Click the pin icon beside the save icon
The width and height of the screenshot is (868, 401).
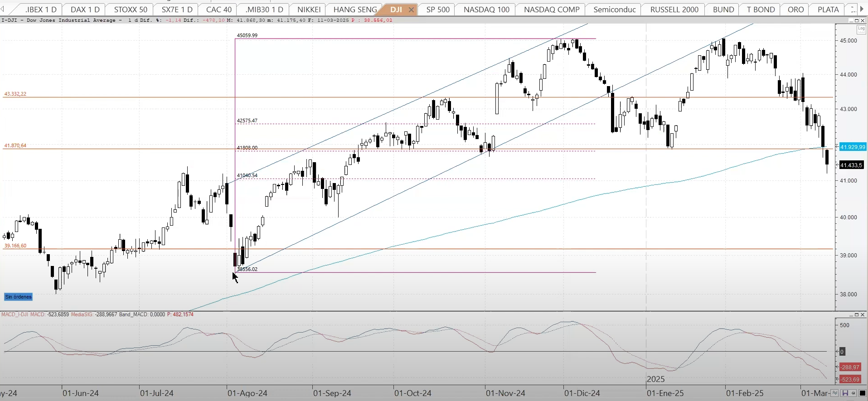853,393
